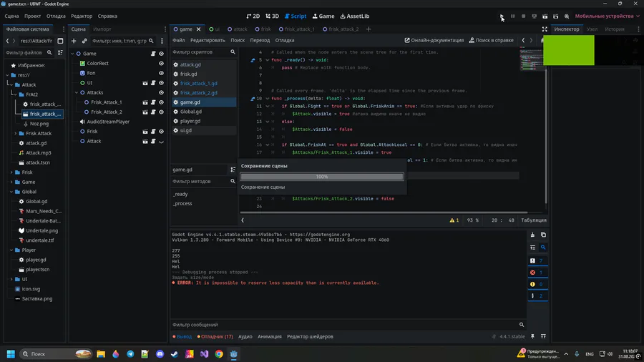Open script attached to Game node
Image resolution: width=644 pixels, height=362 pixels.
coord(153,54)
